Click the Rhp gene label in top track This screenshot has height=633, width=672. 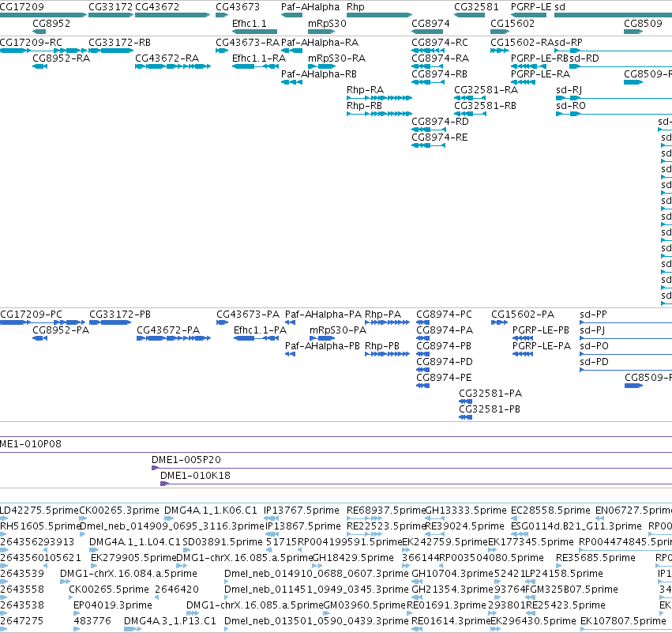355,7
